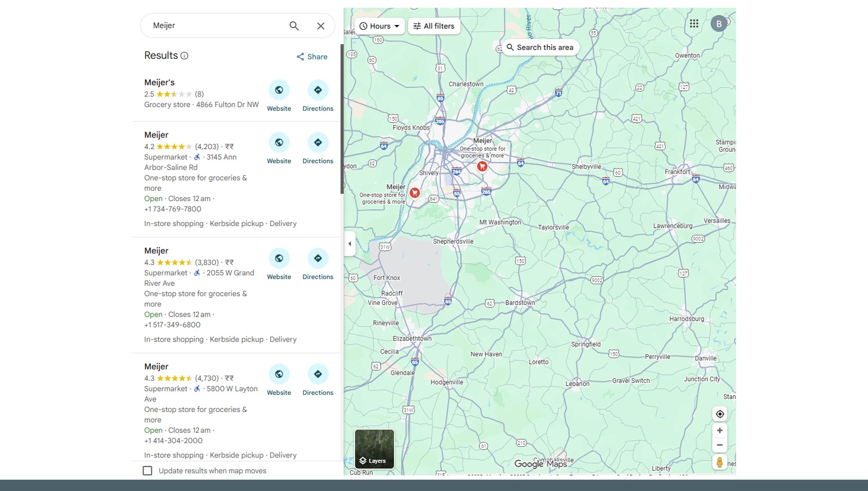Collapse the results side panel
The height and width of the screenshot is (491, 868).
click(x=349, y=243)
